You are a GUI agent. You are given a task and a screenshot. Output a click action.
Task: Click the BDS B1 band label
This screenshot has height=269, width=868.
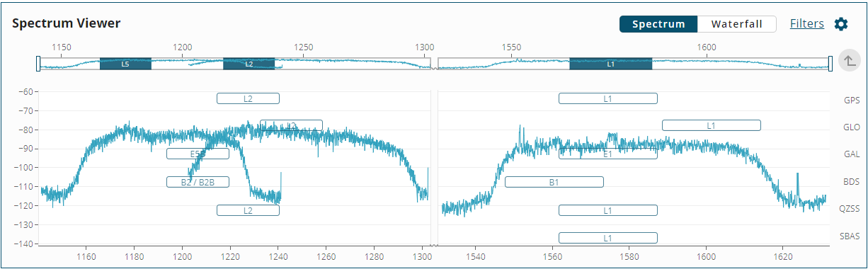tap(554, 182)
